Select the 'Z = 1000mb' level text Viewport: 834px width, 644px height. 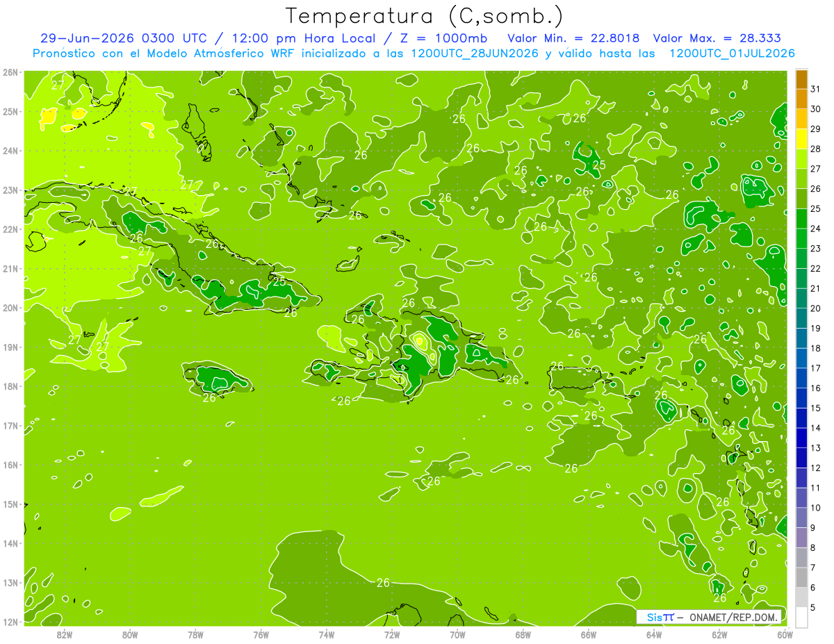point(443,38)
